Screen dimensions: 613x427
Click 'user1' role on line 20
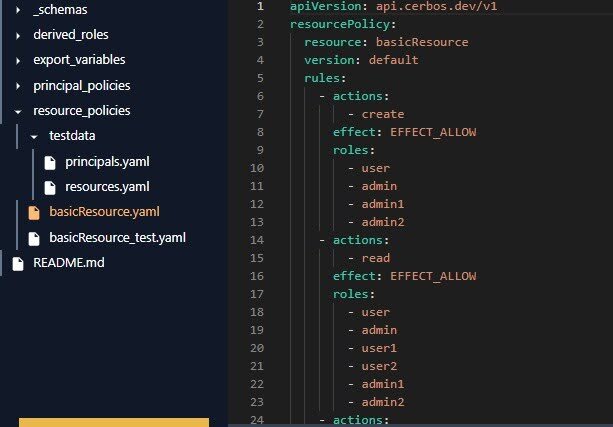pyautogui.click(x=379, y=348)
